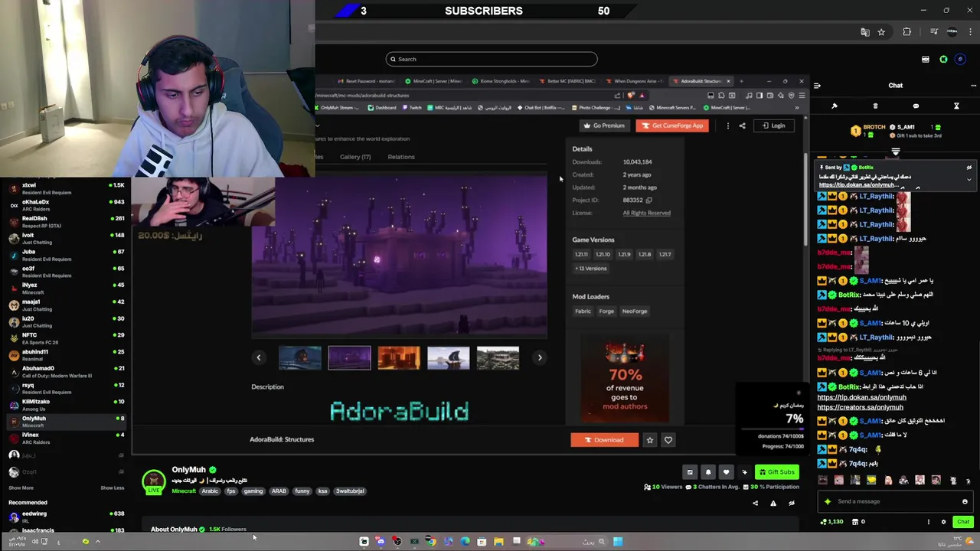Viewport: 980px width, 551px height.
Task: Open the Minecraft category link under OnlyMuh
Action: click(x=184, y=491)
